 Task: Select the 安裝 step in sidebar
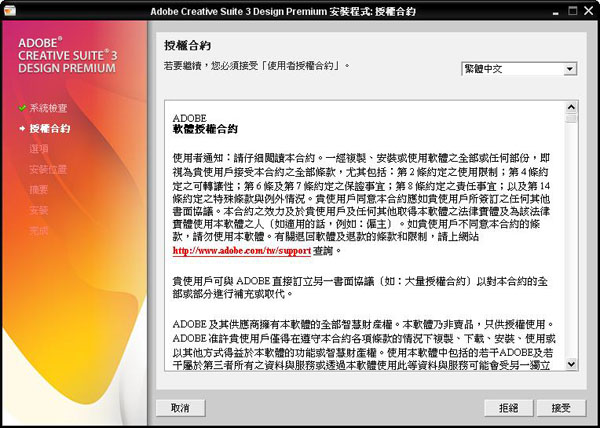[39, 210]
